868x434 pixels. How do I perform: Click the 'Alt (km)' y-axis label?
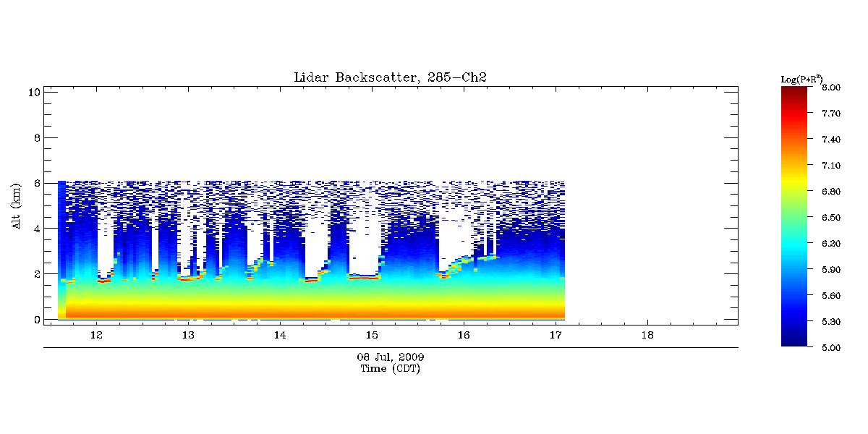click(17, 205)
